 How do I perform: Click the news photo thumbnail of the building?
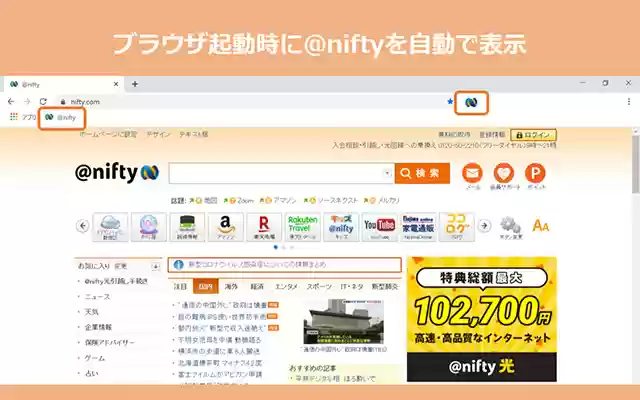click(x=343, y=322)
